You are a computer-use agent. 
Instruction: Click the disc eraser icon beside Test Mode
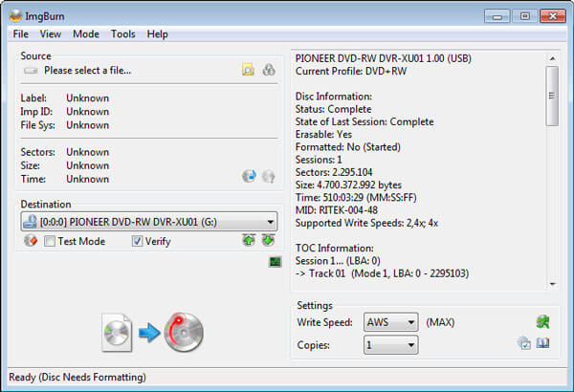tap(31, 241)
